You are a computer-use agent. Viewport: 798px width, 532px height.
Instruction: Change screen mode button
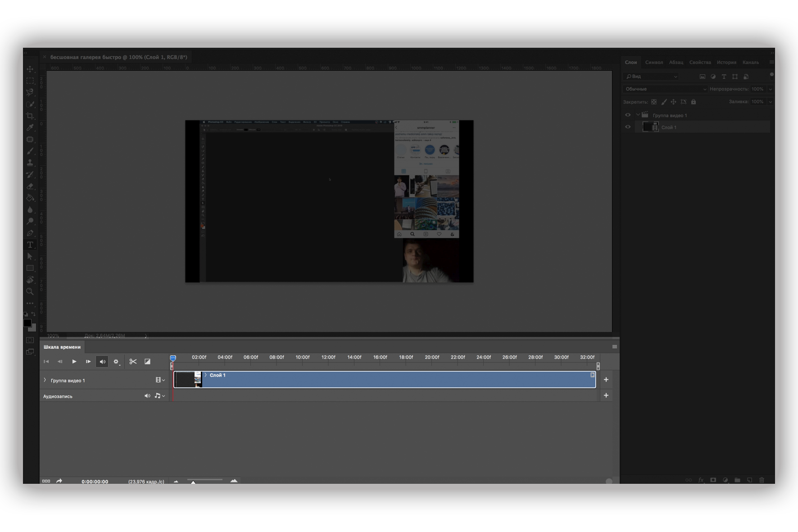coord(30,352)
